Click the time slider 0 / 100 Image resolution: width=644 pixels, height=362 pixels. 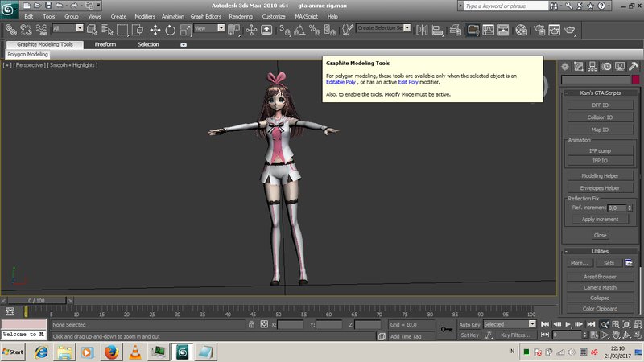click(x=36, y=301)
